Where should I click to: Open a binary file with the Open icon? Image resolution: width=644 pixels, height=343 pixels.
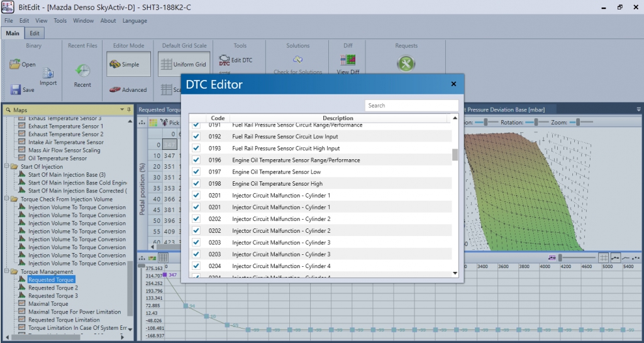(15, 64)
